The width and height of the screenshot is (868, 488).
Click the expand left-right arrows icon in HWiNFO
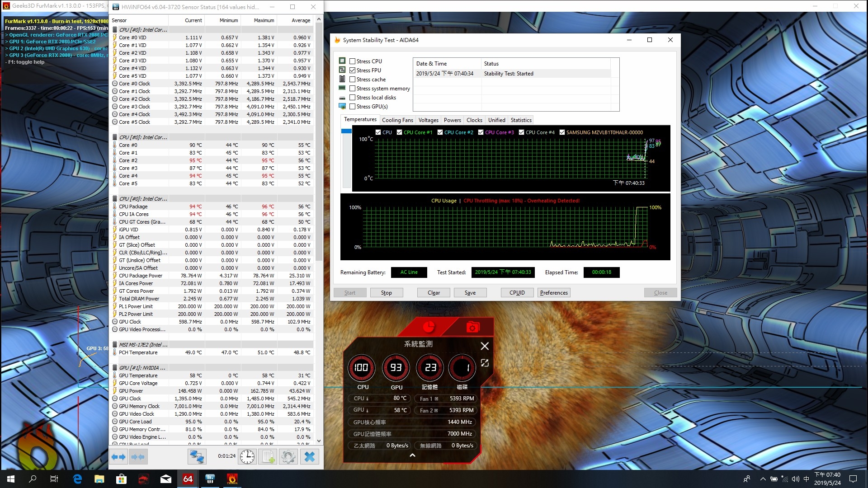click(119, 457)
